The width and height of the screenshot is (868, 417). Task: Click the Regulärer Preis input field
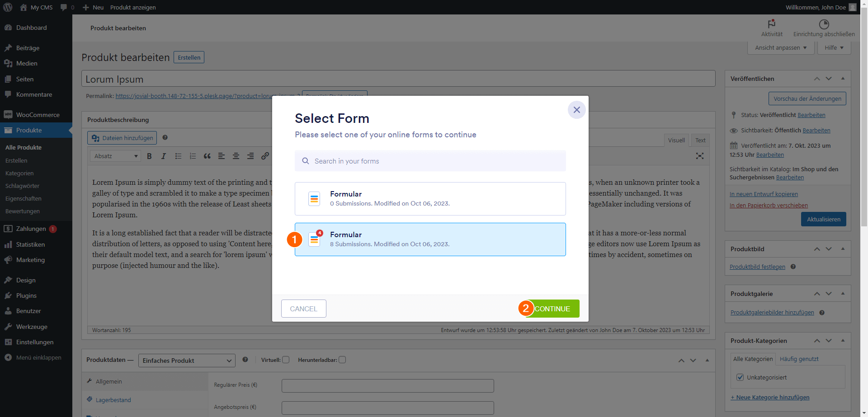tap(387, 386)
